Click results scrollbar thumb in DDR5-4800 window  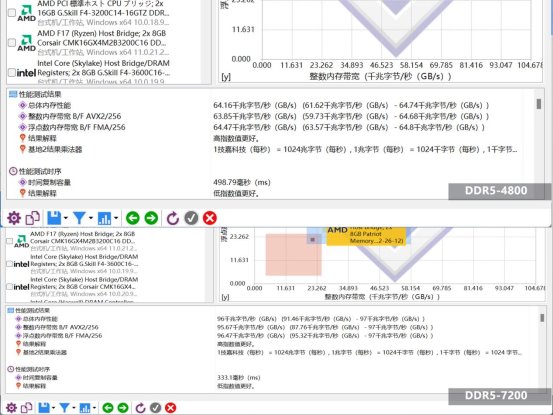tap(539, 104)
